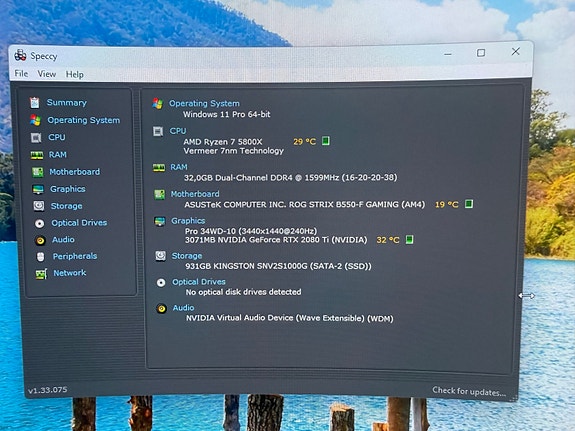This screenshot has height=431, width=575.
Task: Select the CPU chip icon in sidebar
Action: [36, 138]
